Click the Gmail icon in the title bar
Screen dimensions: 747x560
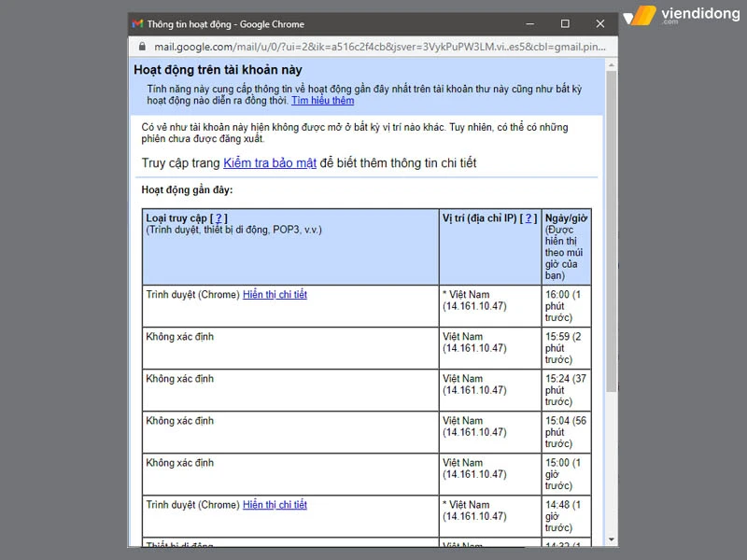click(x=138, y=23)
